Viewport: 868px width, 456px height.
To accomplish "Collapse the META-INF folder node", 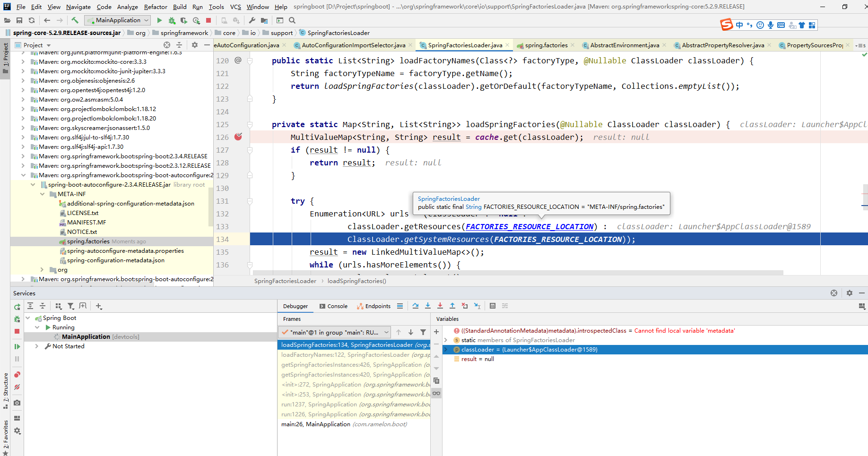I will pos(42,194).
